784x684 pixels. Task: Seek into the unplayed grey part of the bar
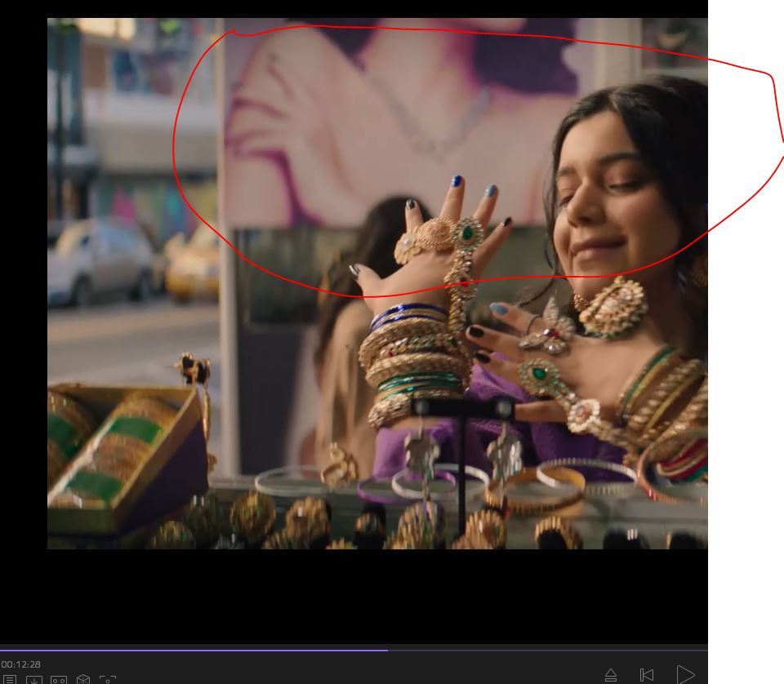pos(547,651)
